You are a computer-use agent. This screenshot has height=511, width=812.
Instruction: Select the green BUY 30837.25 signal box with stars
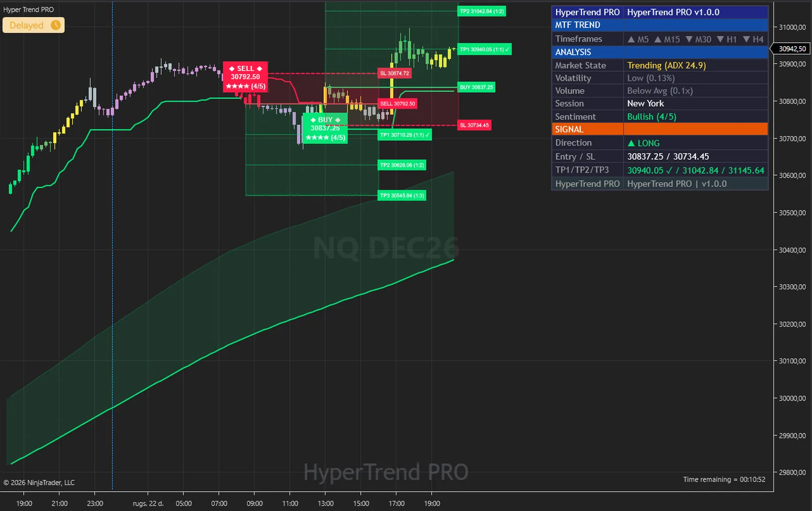pos(325,128)
